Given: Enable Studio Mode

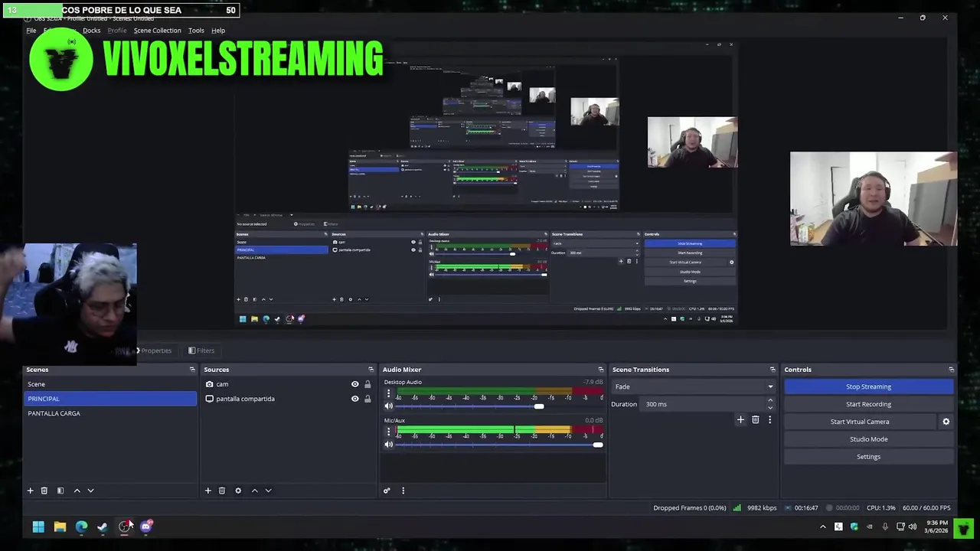Looking at the screenshot, I should click(x=868, y=439).
